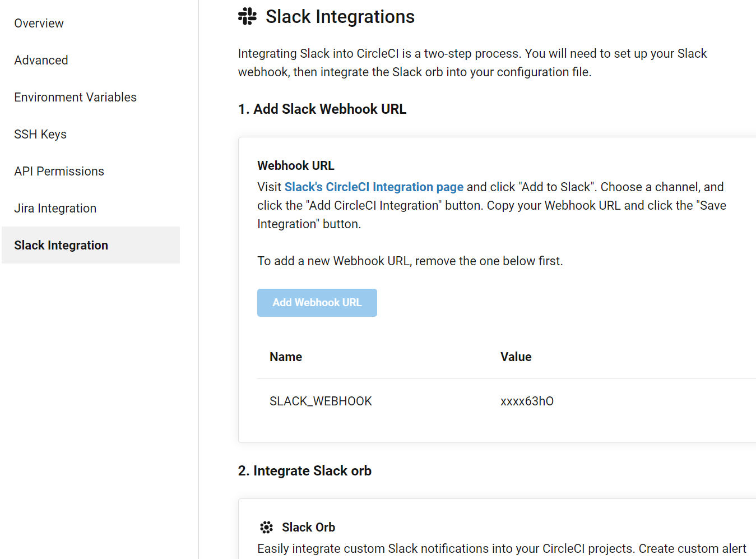
Task: Click the masked webhook value xxxx63hO
Action: [x=527, y=401]
